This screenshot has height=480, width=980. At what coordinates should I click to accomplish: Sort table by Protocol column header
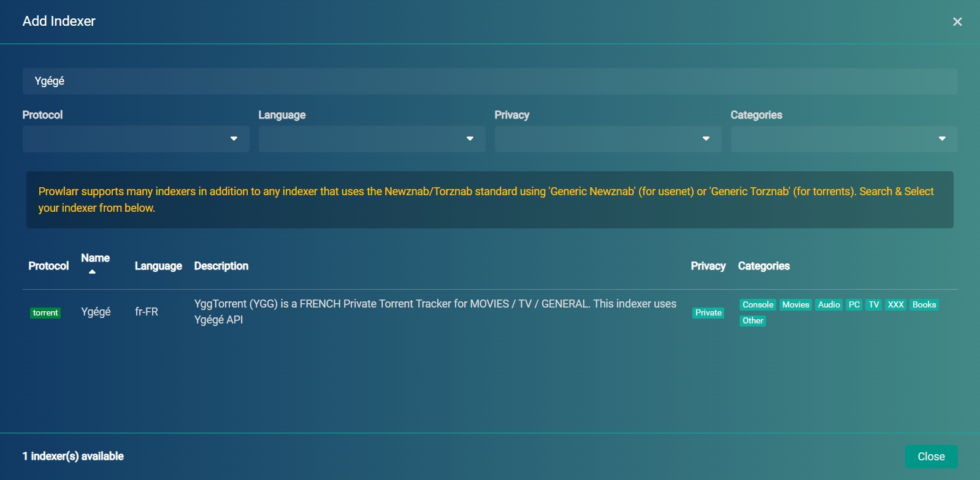[x=48, y=266]
